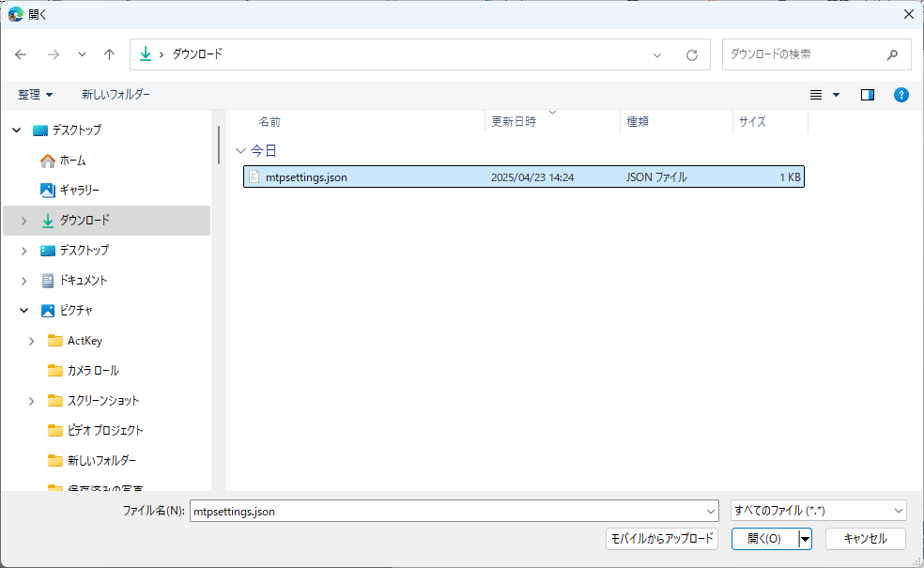
Task: Select the mtpsettings.json file
Action: pos(306,177)
